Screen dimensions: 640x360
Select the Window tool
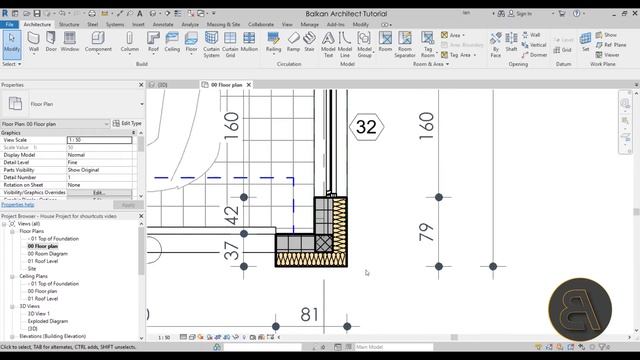[70, 42]
